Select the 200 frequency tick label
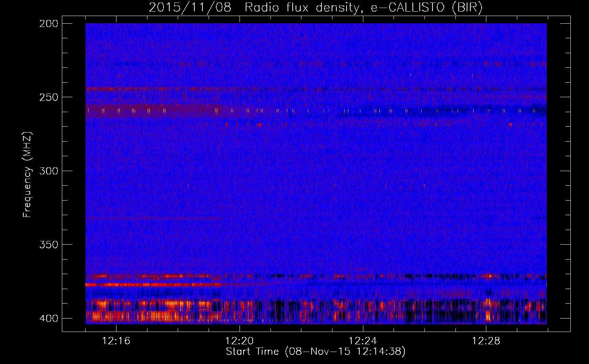589x364 pixels. point(48,24)
